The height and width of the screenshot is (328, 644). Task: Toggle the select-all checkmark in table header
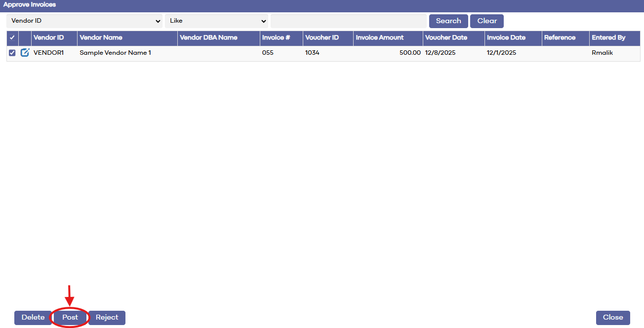(x=12, y=37)
